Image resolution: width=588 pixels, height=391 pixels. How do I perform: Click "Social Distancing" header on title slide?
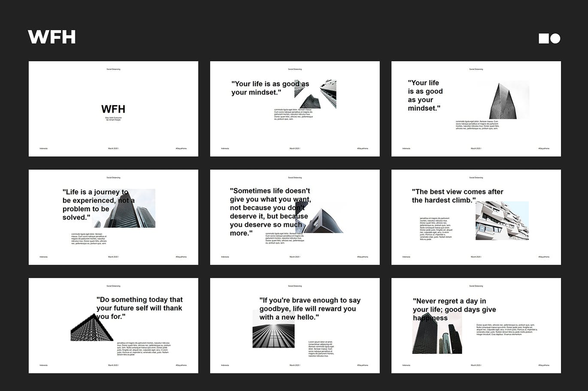tap(113, 69)
